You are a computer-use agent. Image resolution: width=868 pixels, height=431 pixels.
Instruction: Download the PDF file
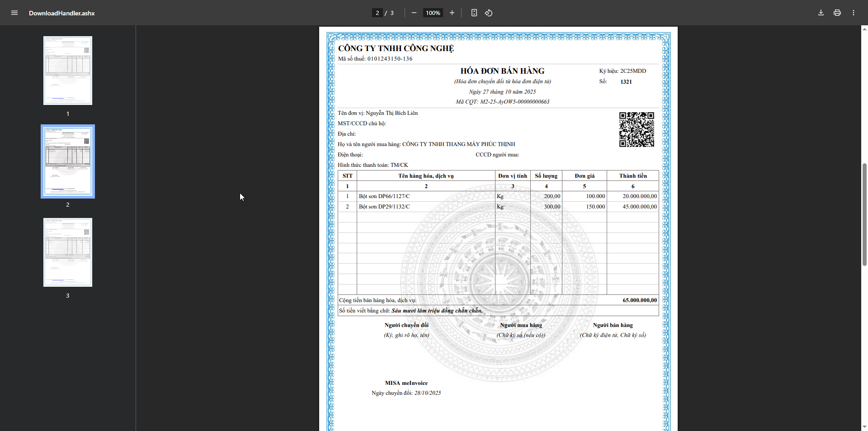point(821,13)
